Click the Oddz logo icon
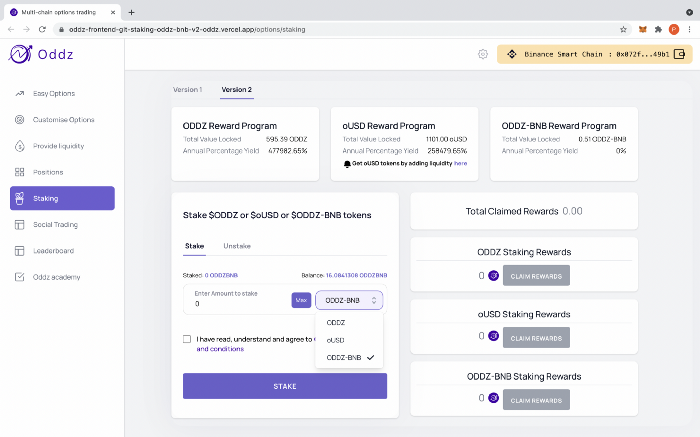This screenshot has width=700, height=437. pyautogui.click(x=20, y=54)
